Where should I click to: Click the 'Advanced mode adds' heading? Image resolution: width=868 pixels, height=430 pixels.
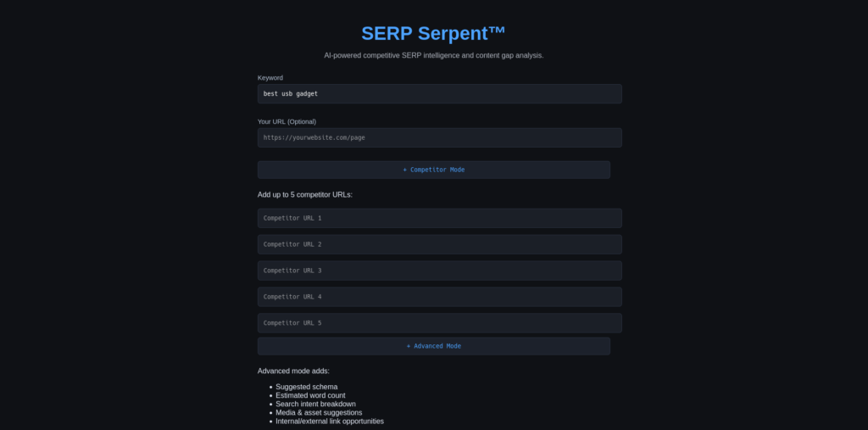coord(293,371)
